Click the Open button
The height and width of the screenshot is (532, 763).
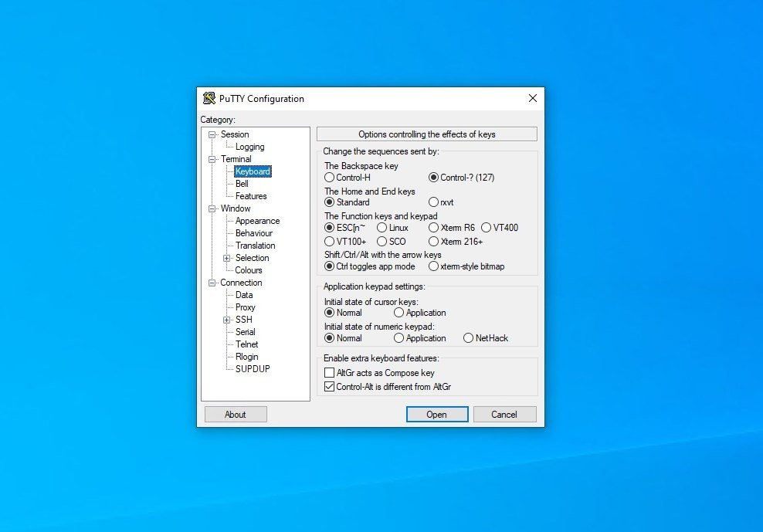point(437,414)
